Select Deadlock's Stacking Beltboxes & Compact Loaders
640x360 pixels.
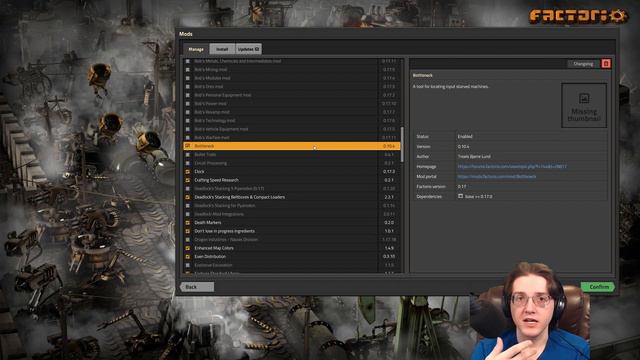pos(291,197)
